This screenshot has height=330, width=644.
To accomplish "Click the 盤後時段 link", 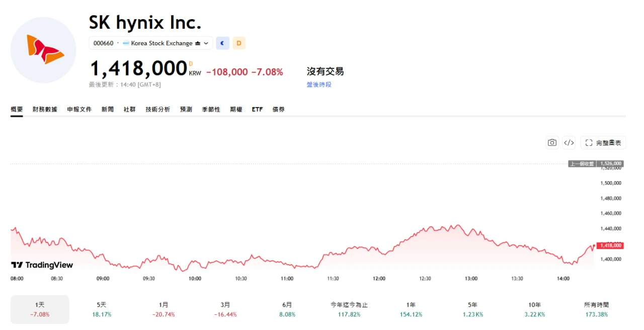I will [x=319, y=85].
